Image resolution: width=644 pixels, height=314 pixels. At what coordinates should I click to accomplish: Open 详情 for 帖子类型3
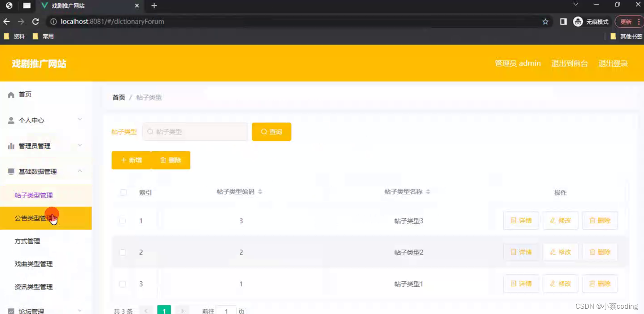click(521, 220)
